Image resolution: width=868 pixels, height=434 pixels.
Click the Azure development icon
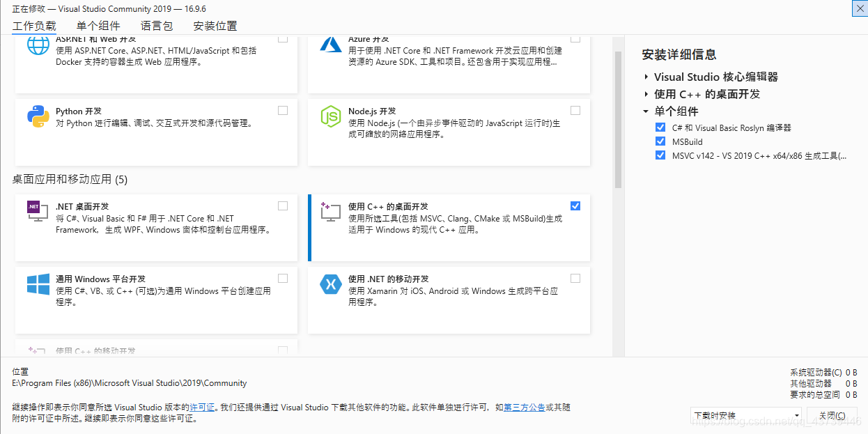tap(331, 44)
